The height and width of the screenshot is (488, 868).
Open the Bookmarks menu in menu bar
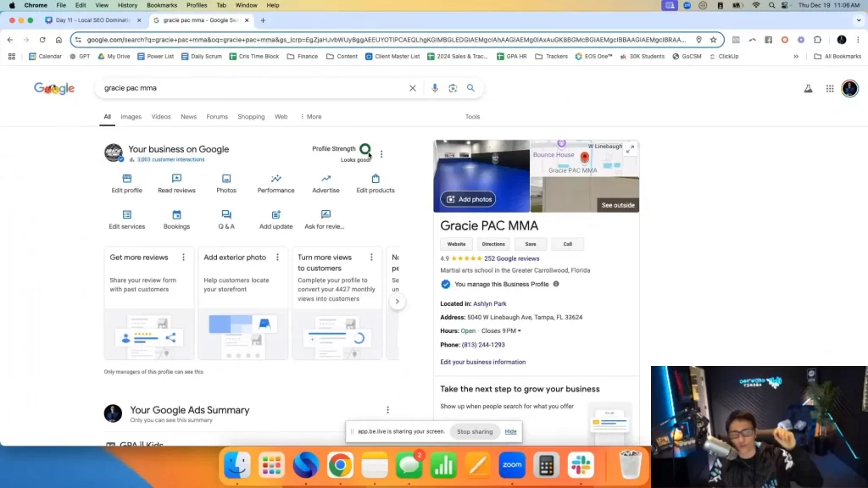[162, 5]
